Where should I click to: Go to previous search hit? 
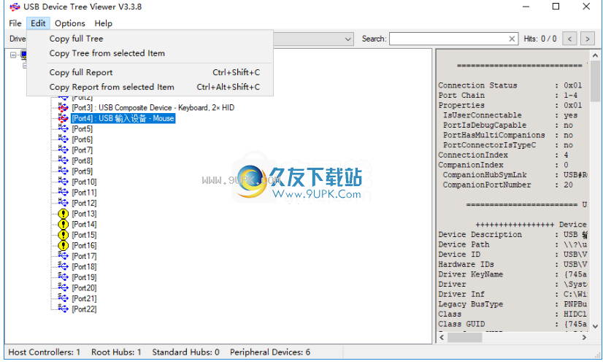coord(569,39)
